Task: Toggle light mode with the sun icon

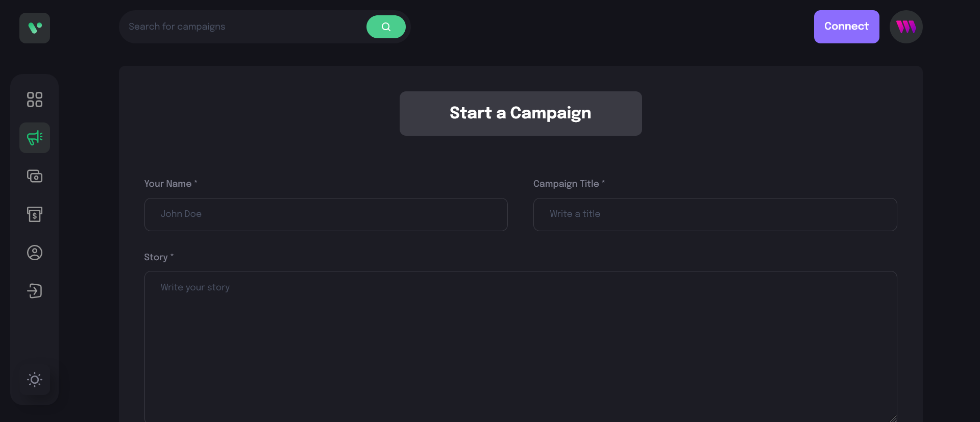Action: click(35, 380)
